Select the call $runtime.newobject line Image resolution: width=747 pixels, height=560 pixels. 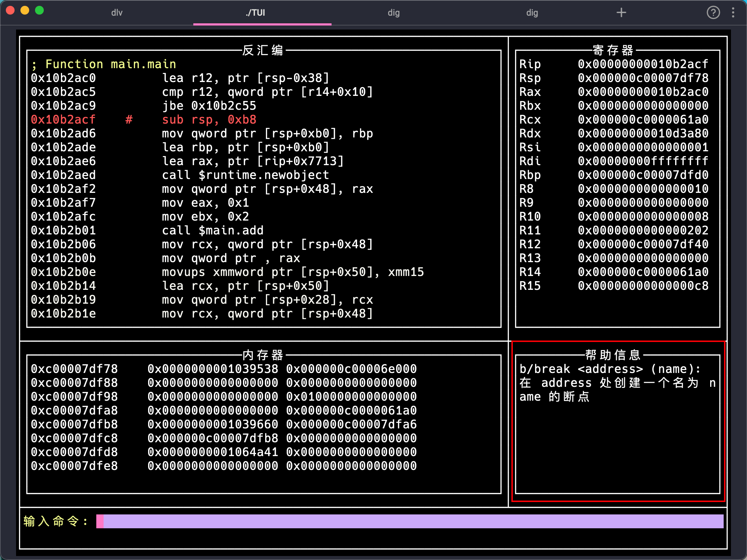245,175
